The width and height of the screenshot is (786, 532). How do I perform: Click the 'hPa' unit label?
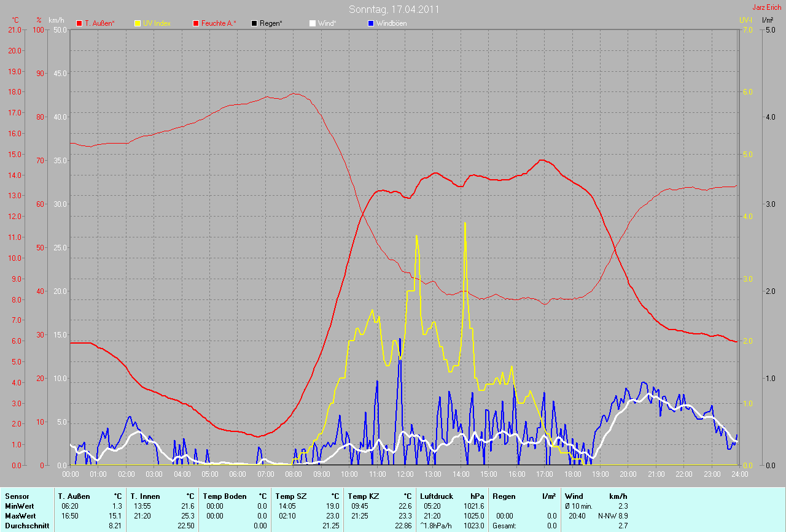tap(477, 496)
